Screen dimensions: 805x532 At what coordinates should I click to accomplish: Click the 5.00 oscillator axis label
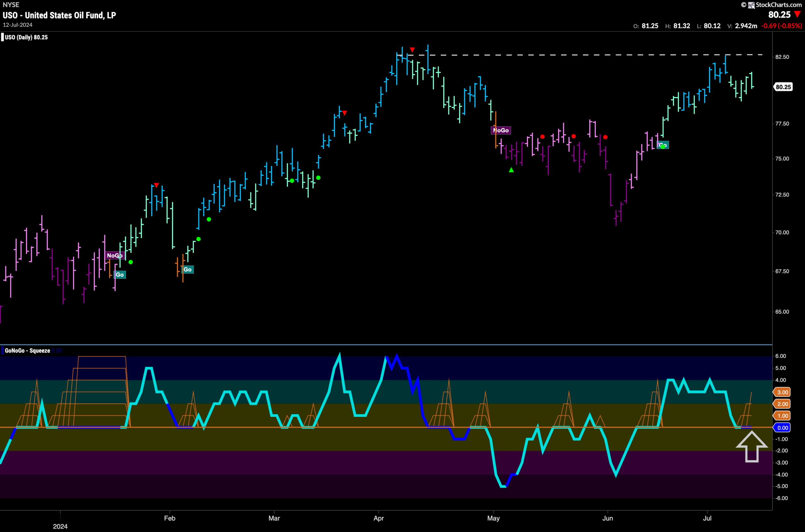click(x=780, y=368)
